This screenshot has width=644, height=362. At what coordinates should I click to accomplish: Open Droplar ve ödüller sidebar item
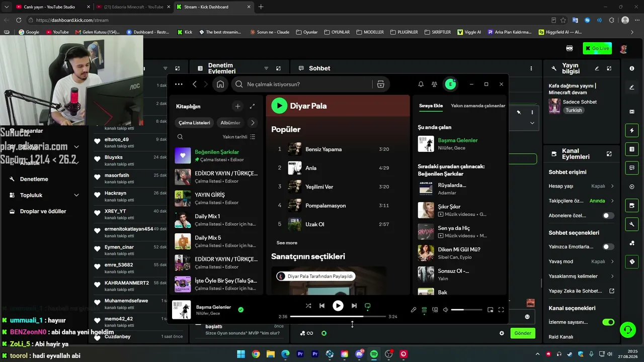43,211
